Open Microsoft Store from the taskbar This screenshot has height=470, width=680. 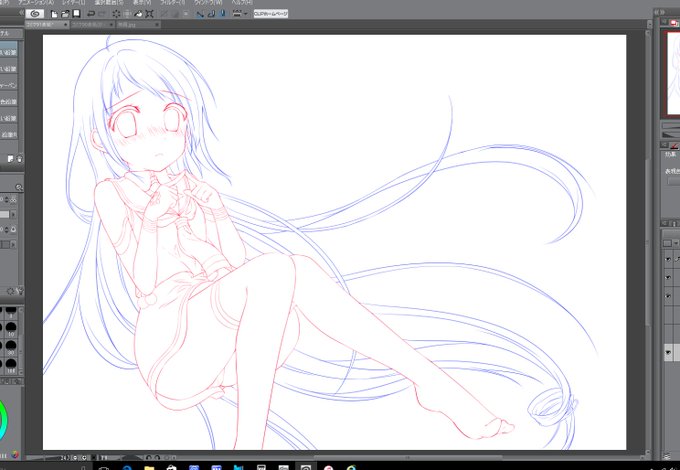click(x=172, y=467)
